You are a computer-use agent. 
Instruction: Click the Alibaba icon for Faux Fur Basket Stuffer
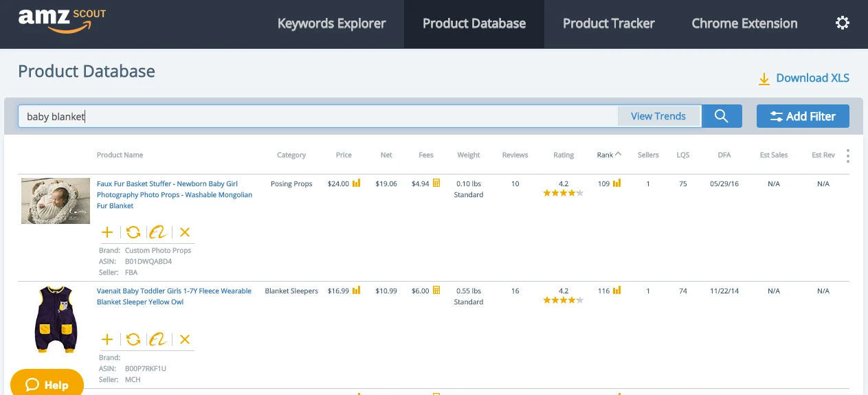[158, 232]
